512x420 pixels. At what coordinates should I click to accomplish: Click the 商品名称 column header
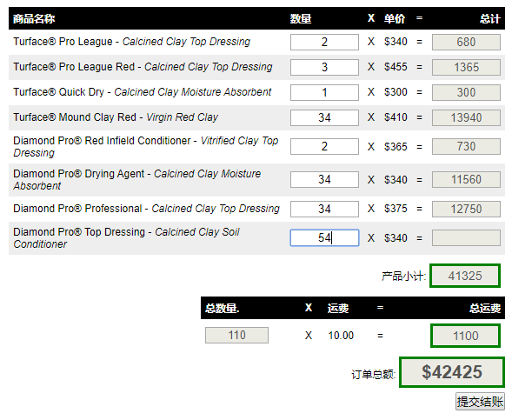[34, 18]
